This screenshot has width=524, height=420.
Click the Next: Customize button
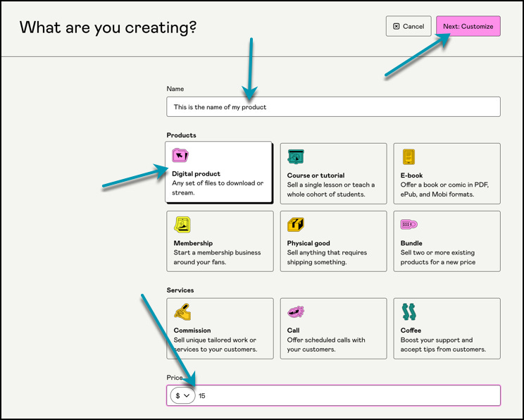click(x=468, y=26)
